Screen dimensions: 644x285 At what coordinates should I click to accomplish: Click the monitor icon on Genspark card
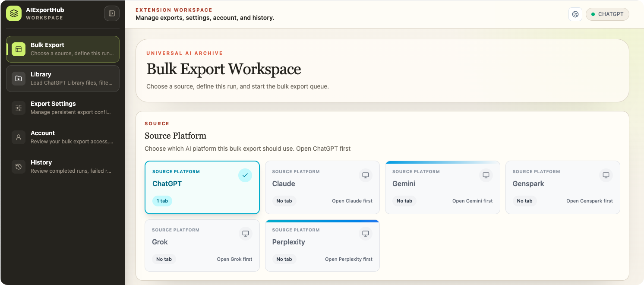tap(606, 175)
